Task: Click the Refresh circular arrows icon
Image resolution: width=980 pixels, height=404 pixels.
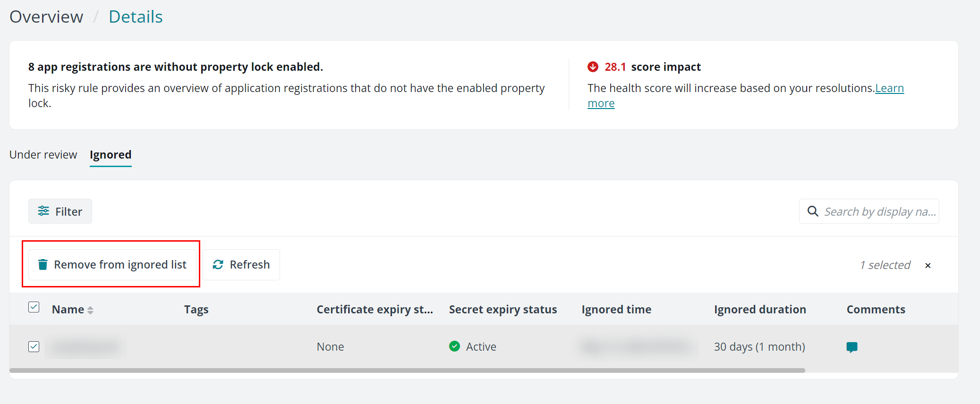Action: tap(218, 265)
